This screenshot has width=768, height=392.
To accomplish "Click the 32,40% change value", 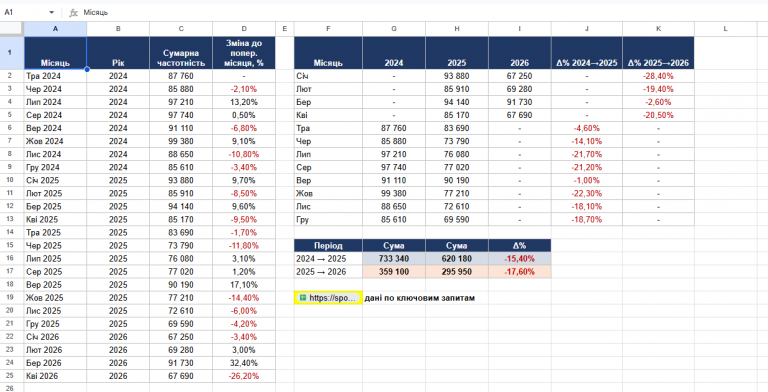I will tap(244, 363).
